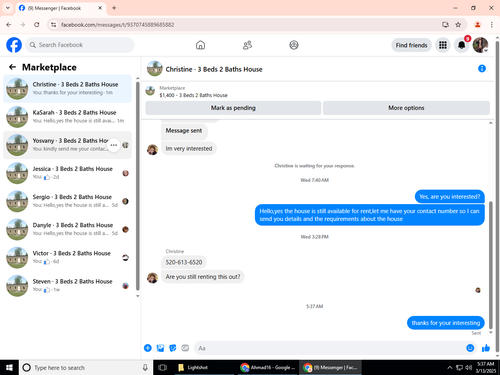Screen dimensions: 500x375
Task: Open Steven's conversation in the list
Action: (68, 286)
